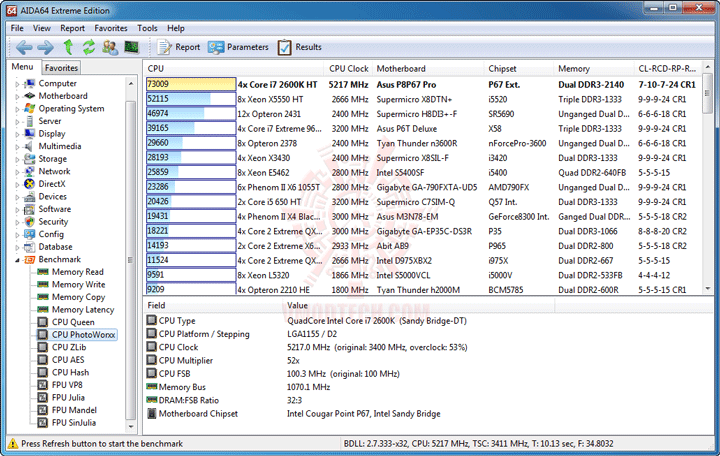Image resolution: width=720 pixels, height=456 pixels.
Task: Click the green Up arrow toolbar icon
Action: (x=68, y=47)
